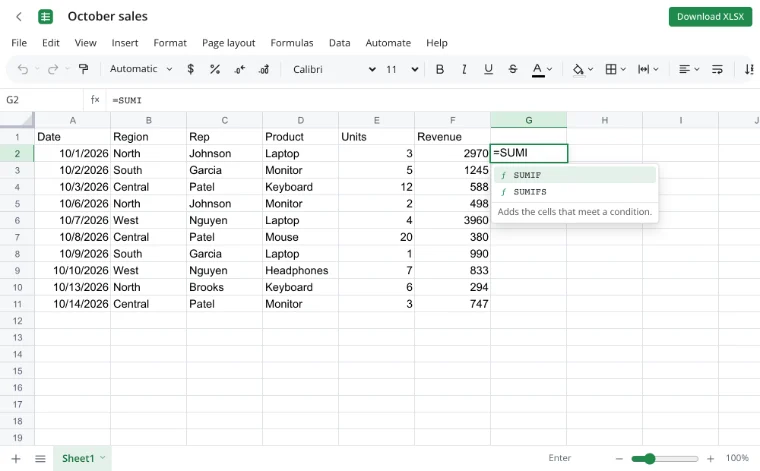Expand merge cells dropdown arrow
The width and height of the screenshot is (760, 471).
(656, 69)
